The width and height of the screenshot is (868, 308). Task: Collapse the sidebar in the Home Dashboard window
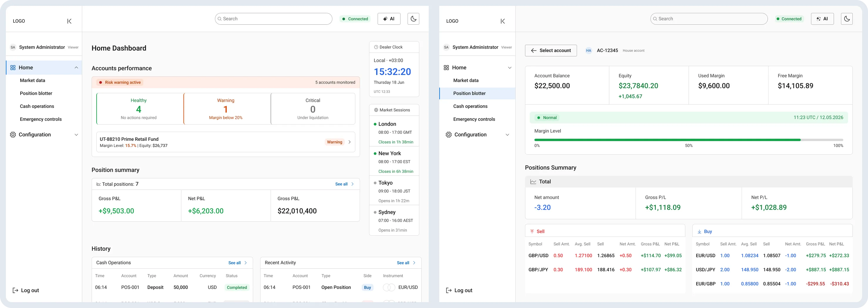pos(69,21)
